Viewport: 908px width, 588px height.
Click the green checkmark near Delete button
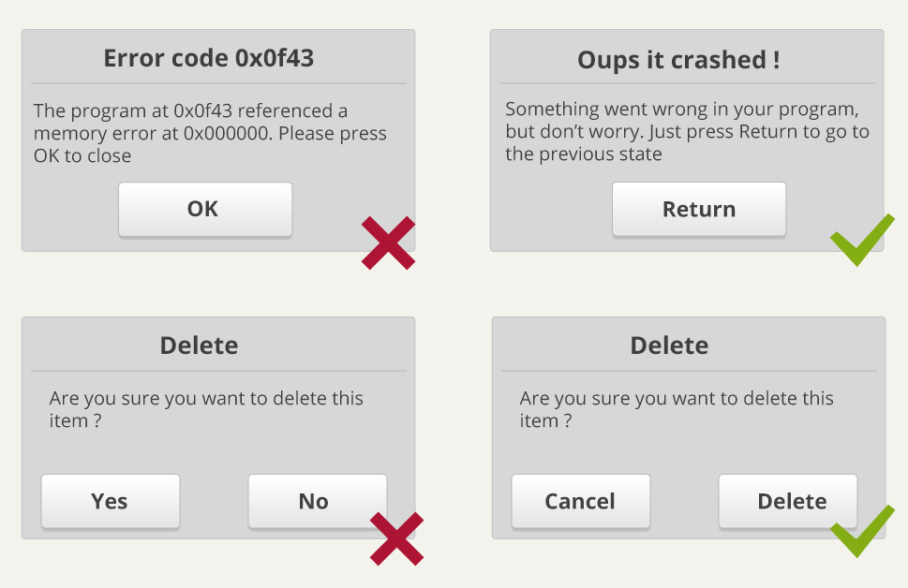click(862, 531)
